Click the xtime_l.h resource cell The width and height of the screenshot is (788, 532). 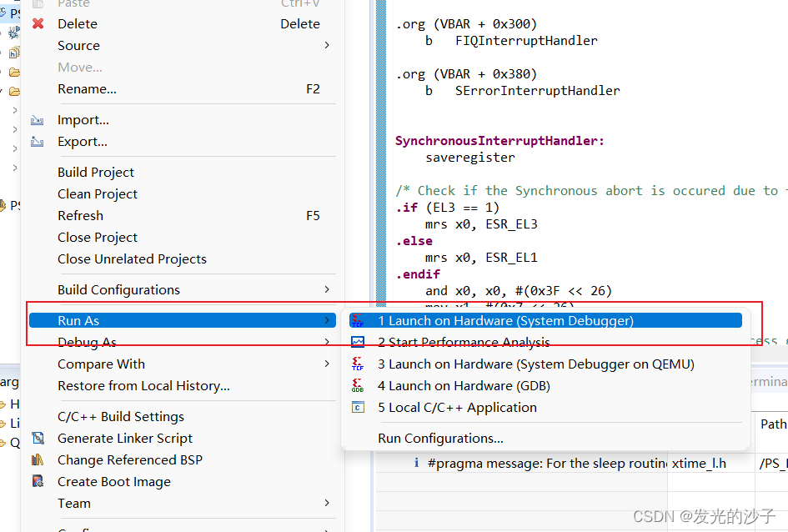(x=699, y=463)
